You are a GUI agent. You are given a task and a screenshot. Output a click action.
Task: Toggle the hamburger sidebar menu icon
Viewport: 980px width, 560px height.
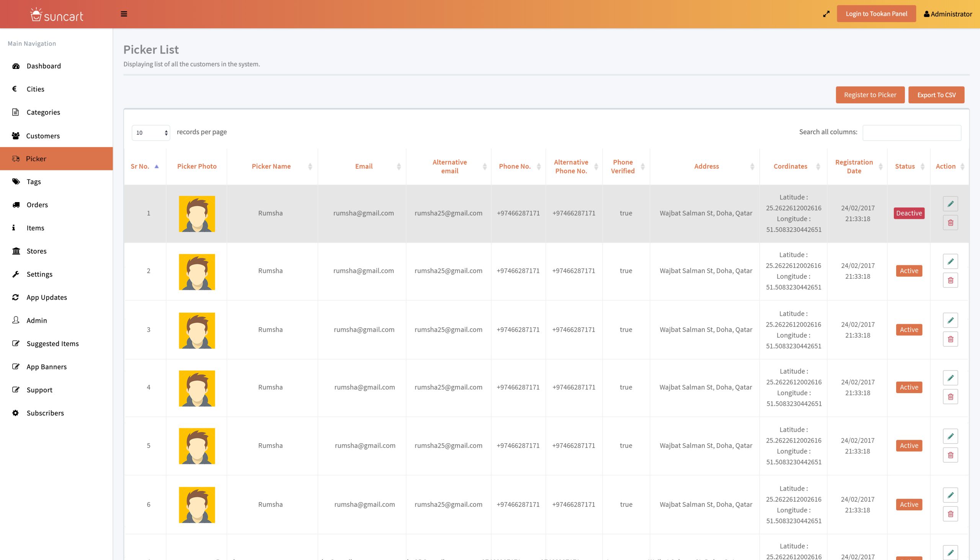click(124, 14)
